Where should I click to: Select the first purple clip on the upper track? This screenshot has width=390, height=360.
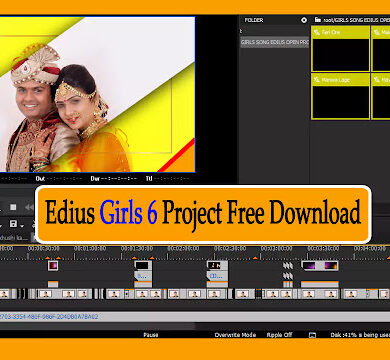(53, 266)
